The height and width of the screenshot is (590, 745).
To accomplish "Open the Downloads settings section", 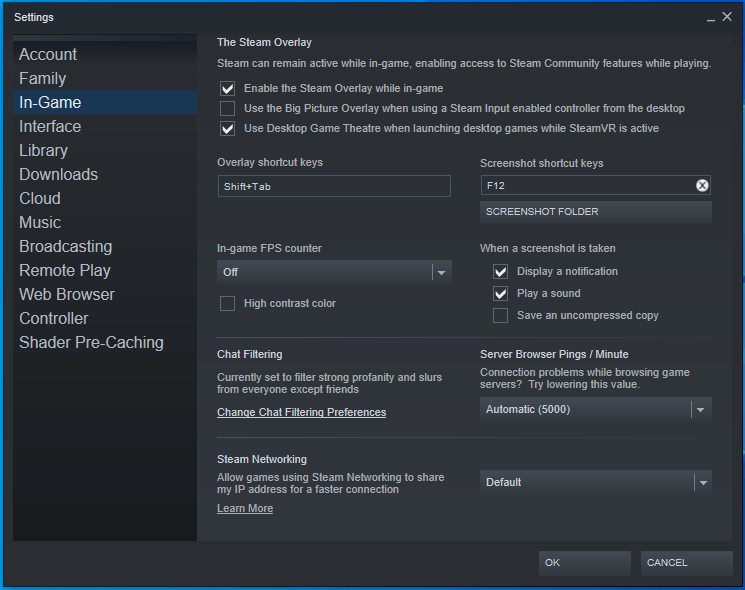I will (58, 174).
